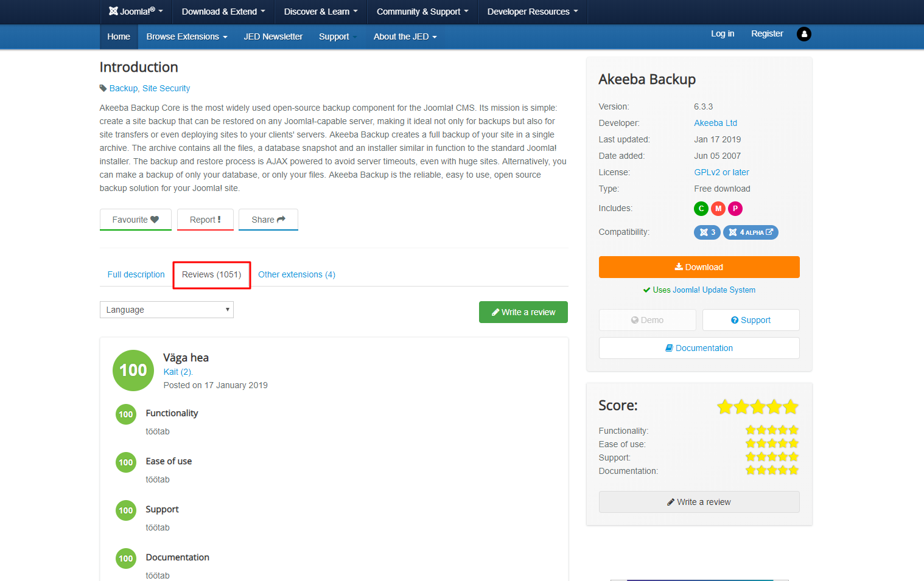Viewport: 924px width, 581px height.
Task: Click the Documentation button in sidebar
Action: 699,348
